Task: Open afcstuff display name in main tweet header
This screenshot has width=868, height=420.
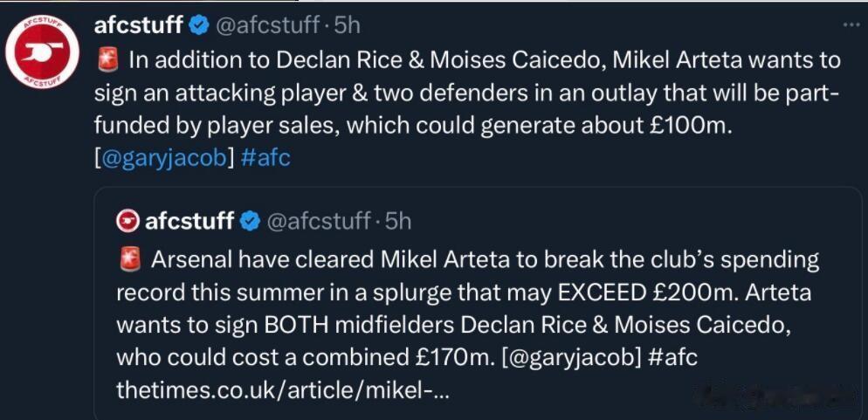Action: (x=140, y=25)
